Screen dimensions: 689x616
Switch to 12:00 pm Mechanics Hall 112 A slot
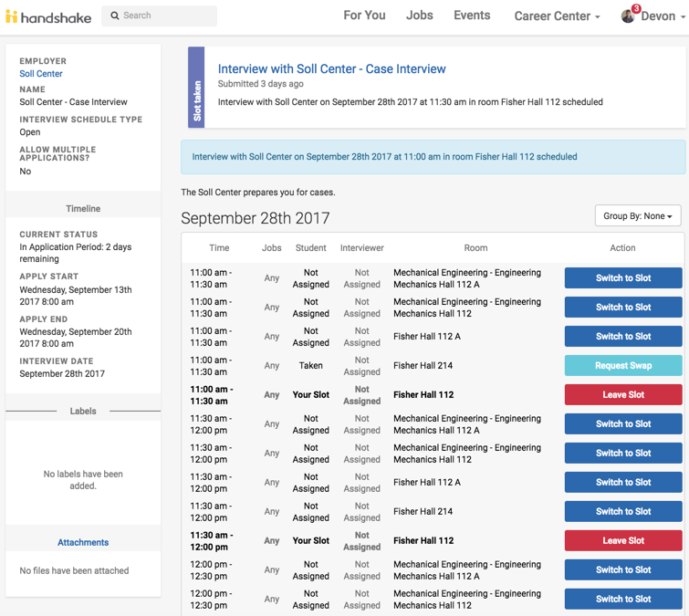623,569
